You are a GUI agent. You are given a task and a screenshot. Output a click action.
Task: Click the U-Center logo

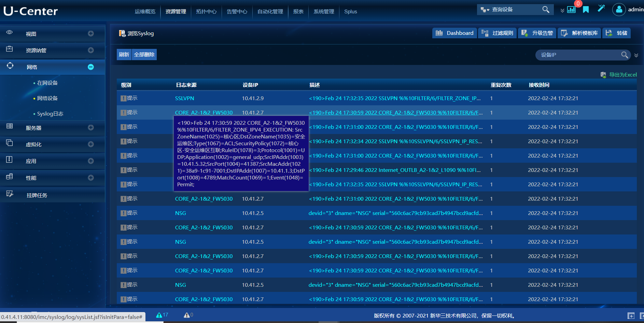click(x=31, y=11)
